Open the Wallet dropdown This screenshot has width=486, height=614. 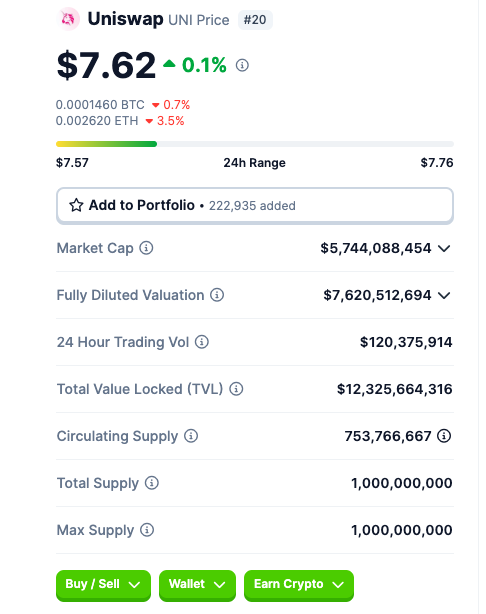pyautogui.click(x=197, y=585)
